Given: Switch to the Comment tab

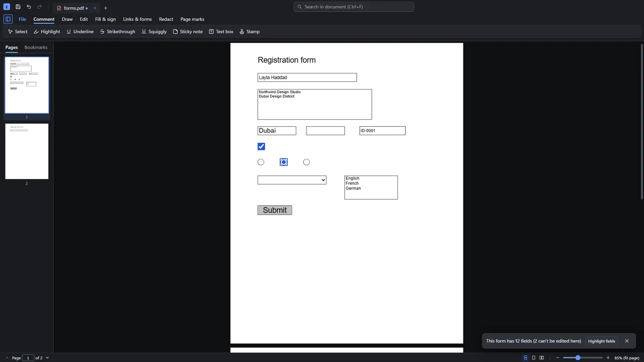Looking at the screenshot, I should (44, 19).
